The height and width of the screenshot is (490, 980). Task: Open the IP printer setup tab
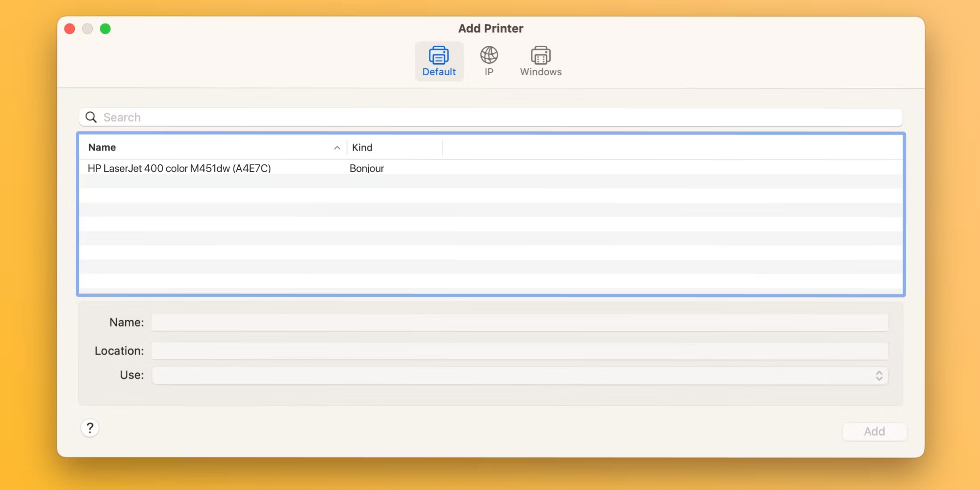tap(489, 61)
